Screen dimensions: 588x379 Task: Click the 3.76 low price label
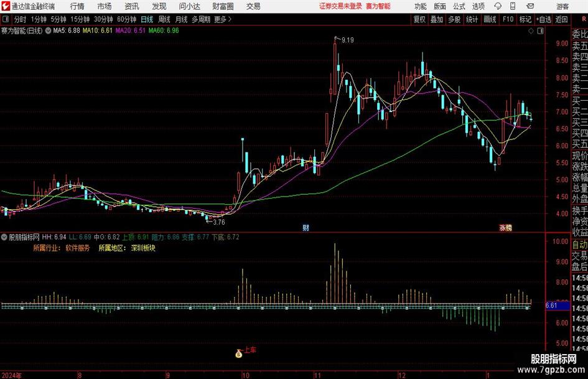tap(219, 222)
